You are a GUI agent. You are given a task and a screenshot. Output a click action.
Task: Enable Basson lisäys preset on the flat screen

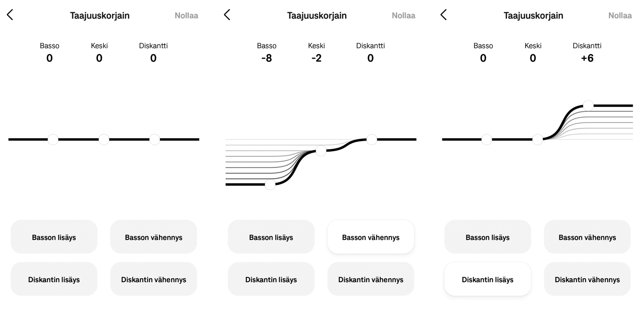[x=54, y=237]
